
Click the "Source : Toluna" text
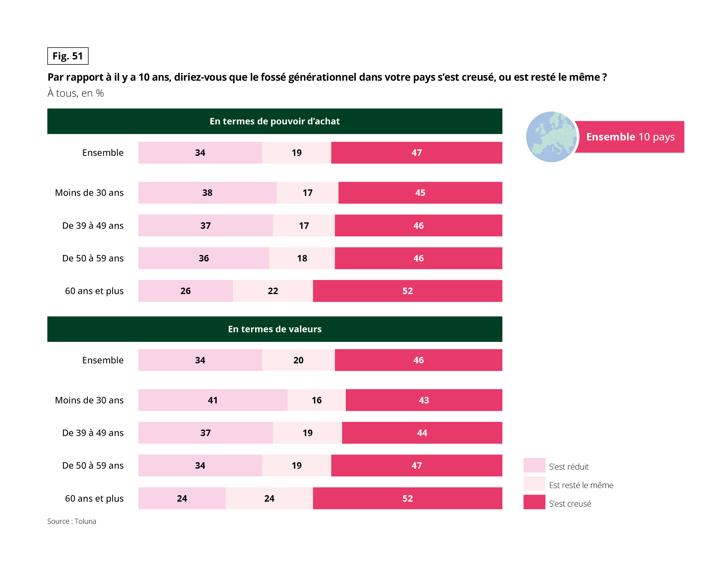point(72,521)
